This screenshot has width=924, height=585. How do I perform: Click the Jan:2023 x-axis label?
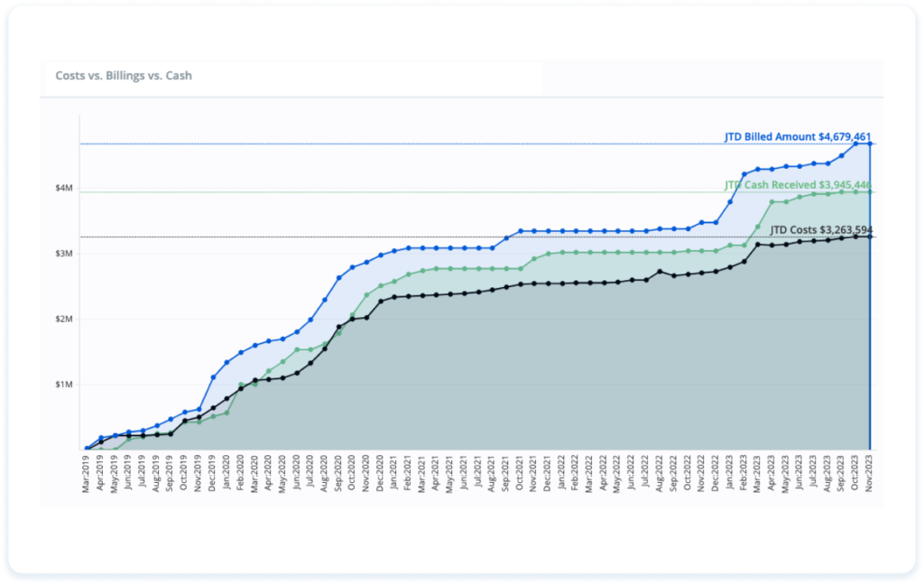pyautogui.click(x=729, y=474)
